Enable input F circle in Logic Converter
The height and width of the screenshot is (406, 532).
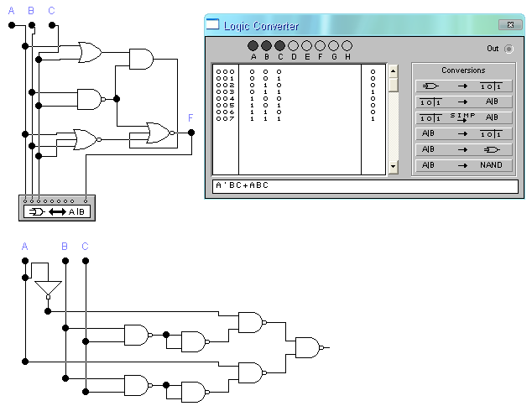(320, 46)
